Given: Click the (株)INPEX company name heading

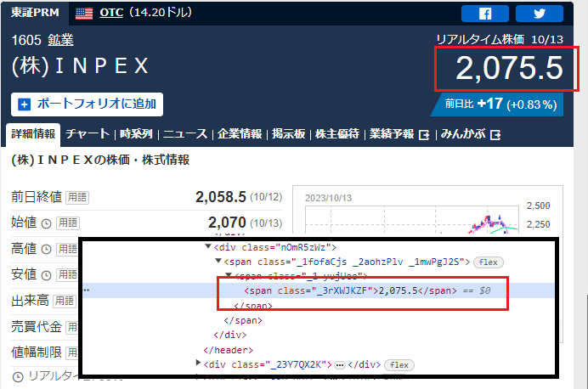Looking at the screenshot, I should [80, 66].
